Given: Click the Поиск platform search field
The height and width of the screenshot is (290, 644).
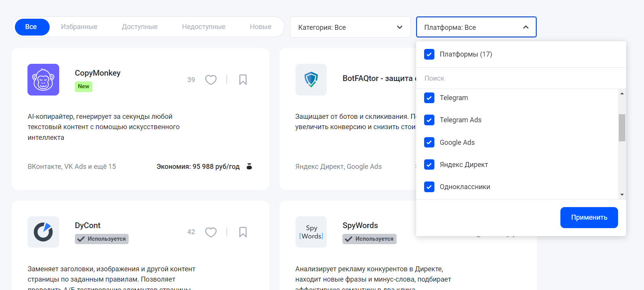Looking at the screenshot, I should (519, 78).
